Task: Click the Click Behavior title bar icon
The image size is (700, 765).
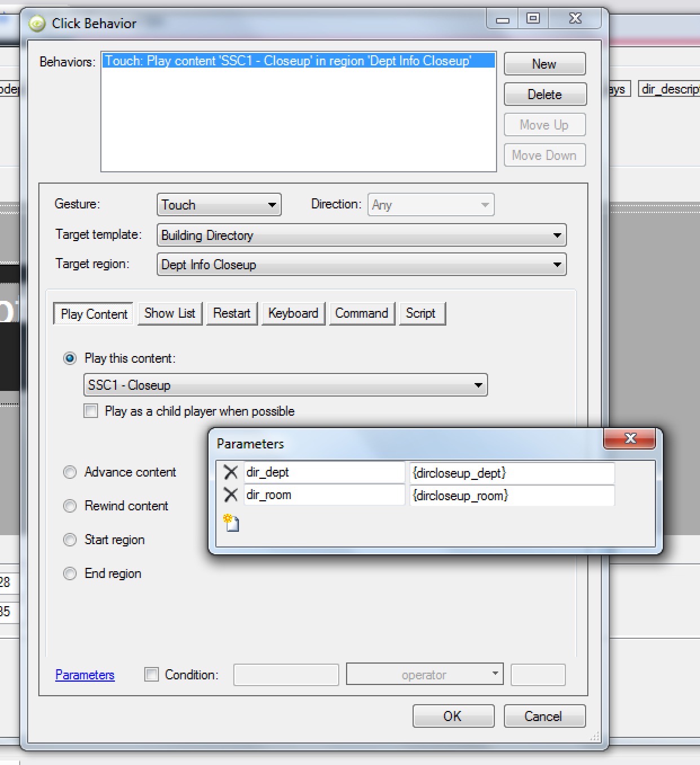Action: (x=37, y=24)
